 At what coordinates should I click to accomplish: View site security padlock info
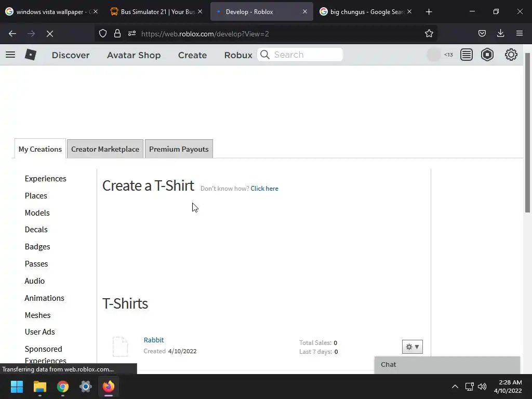pos(117,33)
